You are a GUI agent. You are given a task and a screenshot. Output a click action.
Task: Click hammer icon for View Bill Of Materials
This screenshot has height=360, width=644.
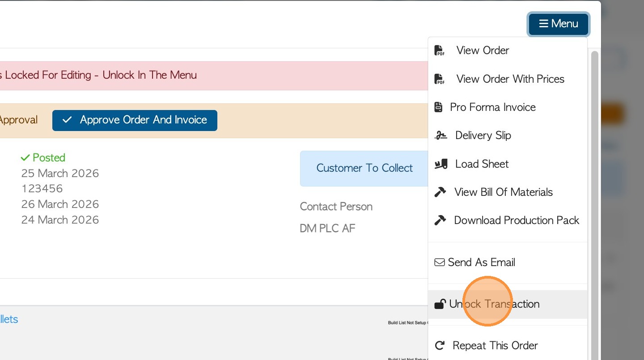tap(441, 192)
